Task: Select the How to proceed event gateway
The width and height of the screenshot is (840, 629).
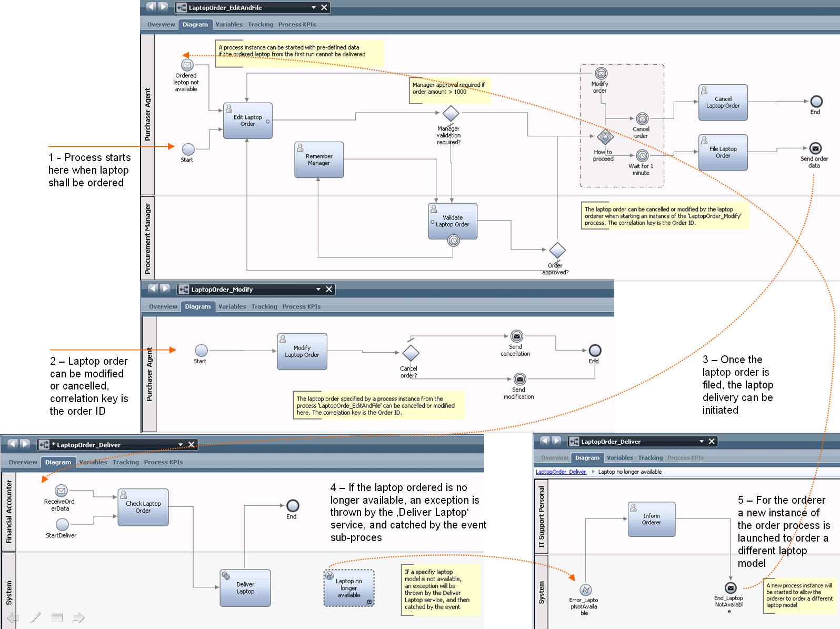Action: point(605,137)
